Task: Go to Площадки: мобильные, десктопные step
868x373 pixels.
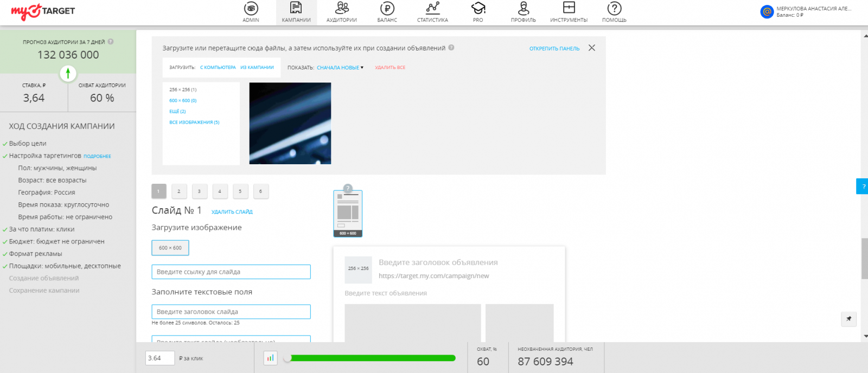Action: [65, 266]
